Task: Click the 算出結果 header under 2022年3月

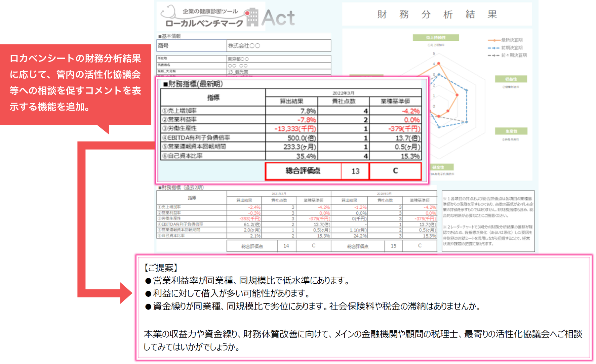Action: [291, 101]
